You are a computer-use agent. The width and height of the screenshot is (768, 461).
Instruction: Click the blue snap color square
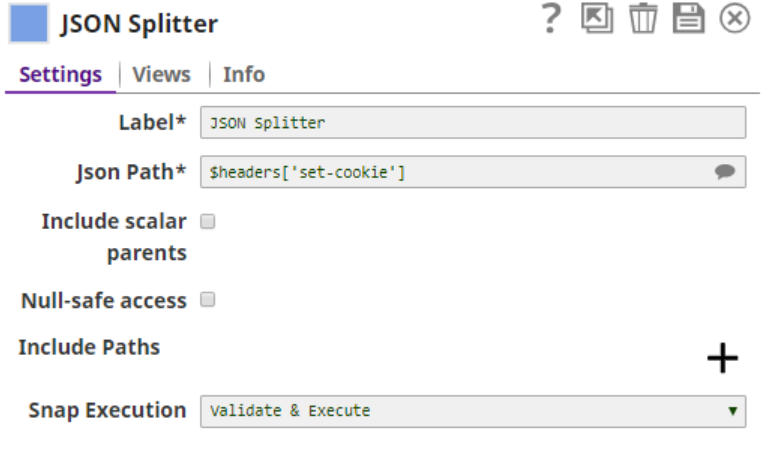click(29, 24)
